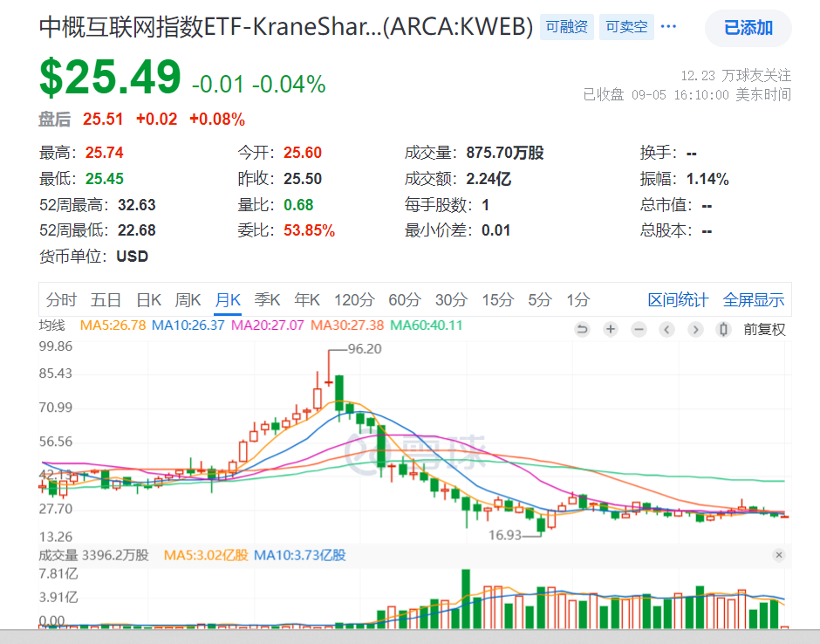Viewport: 820px width, 644px height.
Task: Click the 16.93 low marker on chart
Action: click(x=505, y=535)
